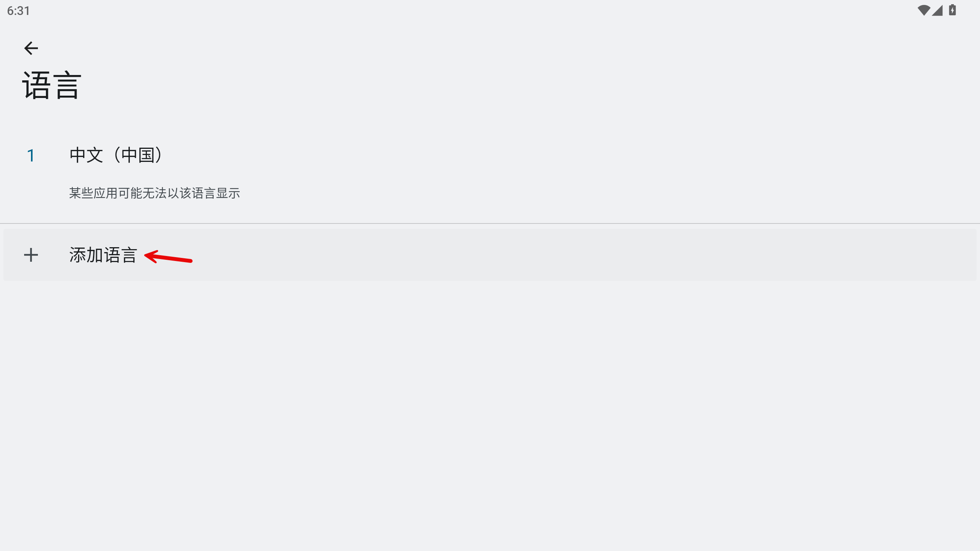Tap the battery charging icon
Viewport: 980px width, 551px height.
(x=952, y=10)
